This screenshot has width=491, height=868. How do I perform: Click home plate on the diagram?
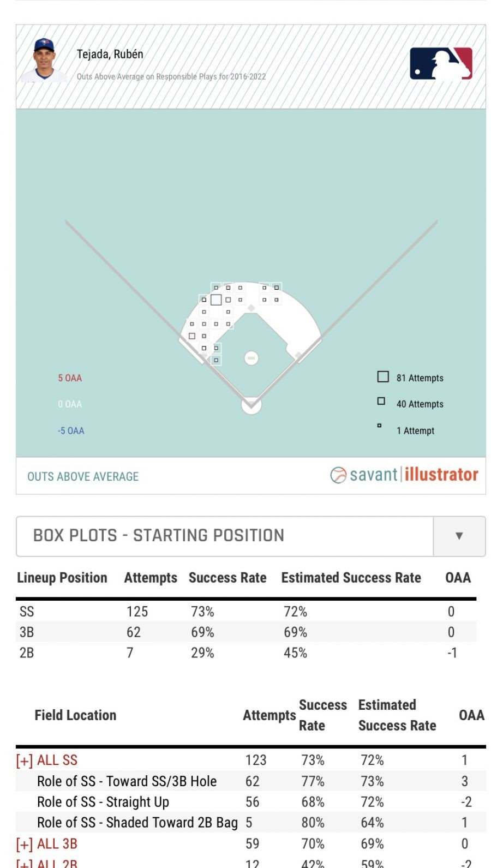(251, 404)
